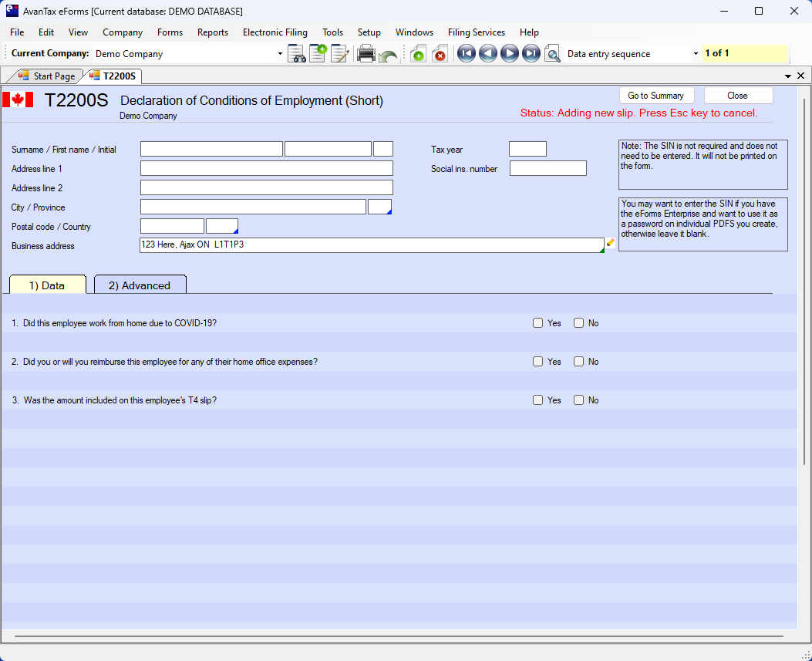Click AvanTax eForms title bar app icon
Image resolution: width=812 pixels, height=661 pixels.
tap(12, 11)
